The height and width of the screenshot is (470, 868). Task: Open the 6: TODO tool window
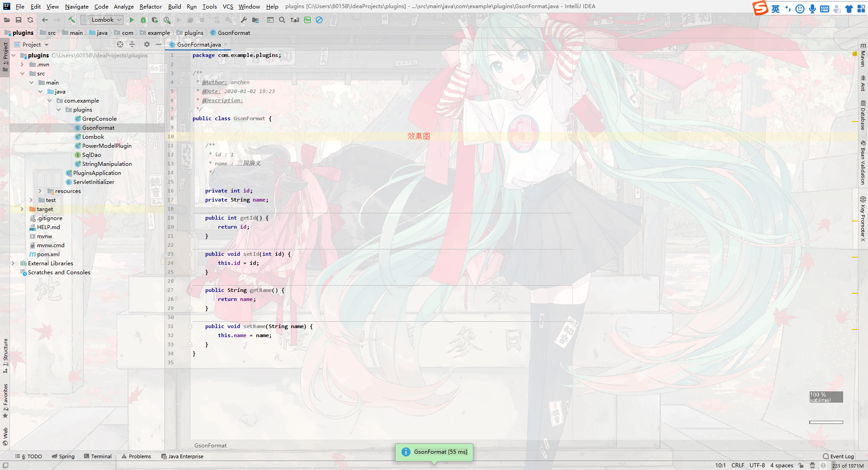click(x=28, y=456)
